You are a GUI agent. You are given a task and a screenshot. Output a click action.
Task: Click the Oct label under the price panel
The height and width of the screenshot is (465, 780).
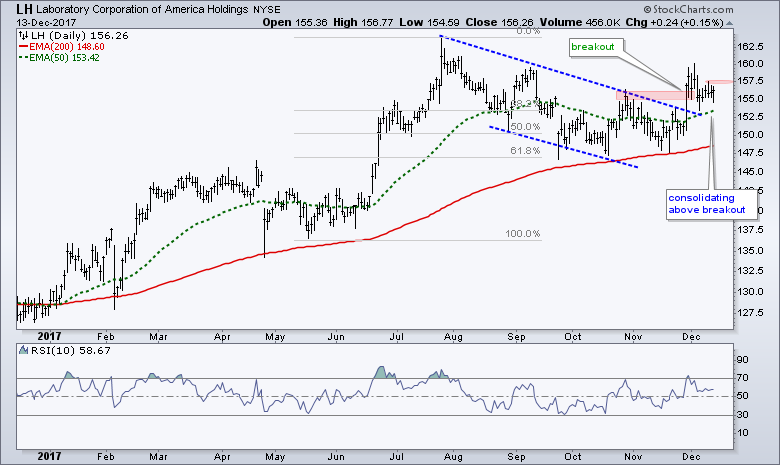click(x=573, y=337)
